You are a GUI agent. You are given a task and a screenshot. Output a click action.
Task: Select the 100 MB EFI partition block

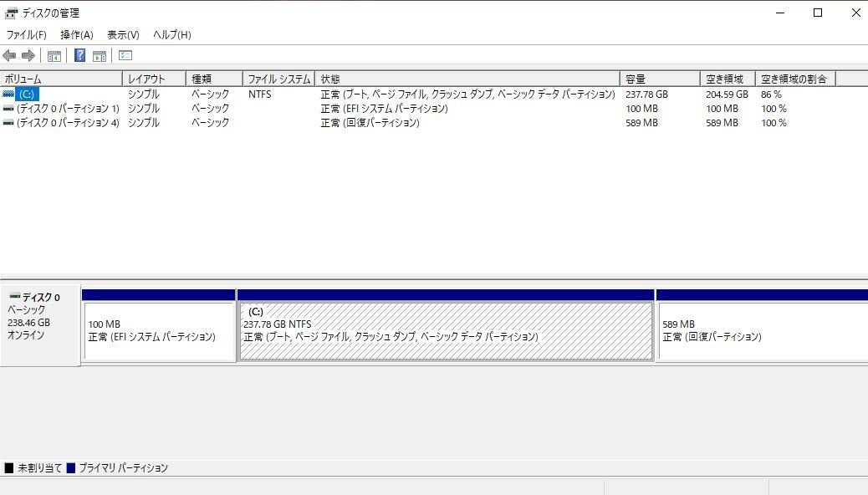(x=159, y=325)
